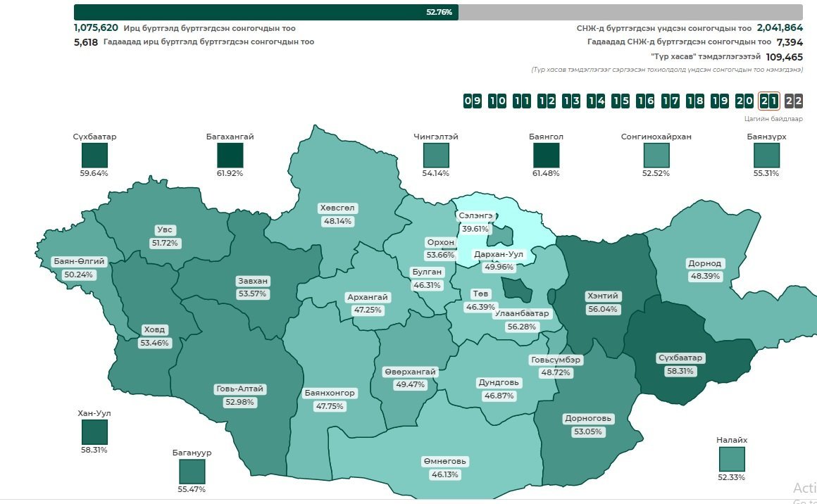
Task: Click the greyed hour 22 button
Action: [793, 101]
